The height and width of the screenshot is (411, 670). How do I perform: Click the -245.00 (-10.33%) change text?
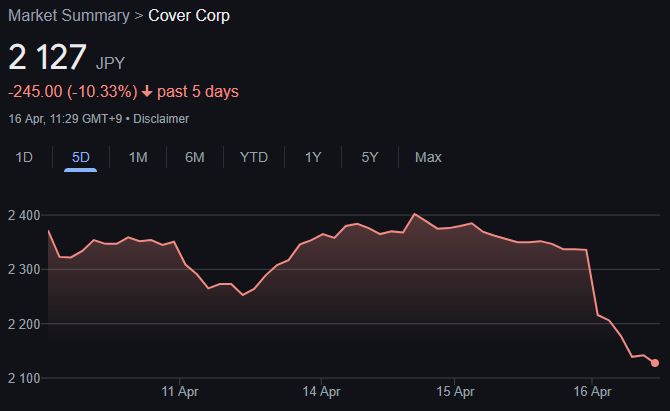pos(73,91)
